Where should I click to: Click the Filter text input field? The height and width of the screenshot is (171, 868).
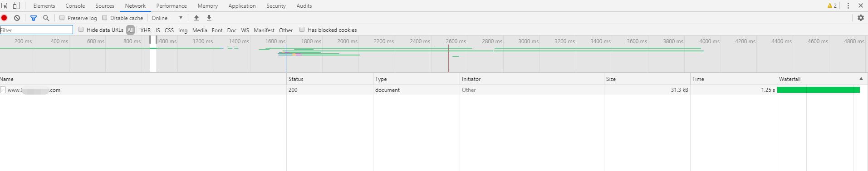[36, 30]
